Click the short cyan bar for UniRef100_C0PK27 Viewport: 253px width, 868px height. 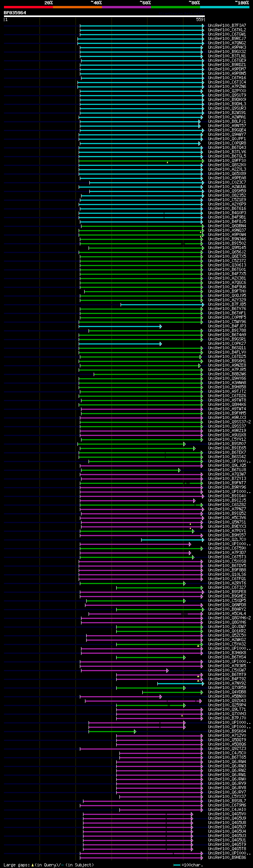coord(120,344)
